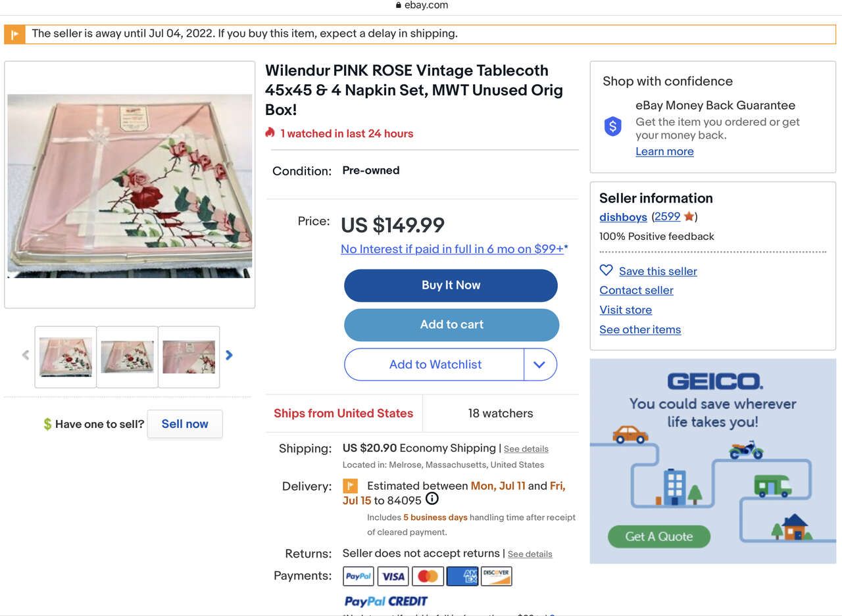Click the PayPal payment icon
The image size is (842, 616).
click(x=359, y=576)
